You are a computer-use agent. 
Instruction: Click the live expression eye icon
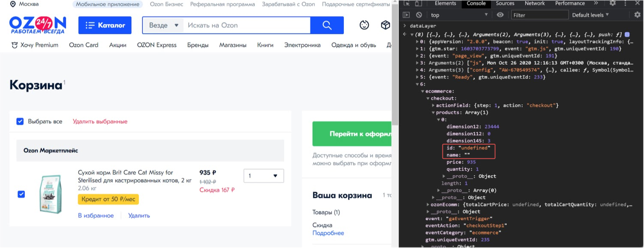(x=500, y=15)
